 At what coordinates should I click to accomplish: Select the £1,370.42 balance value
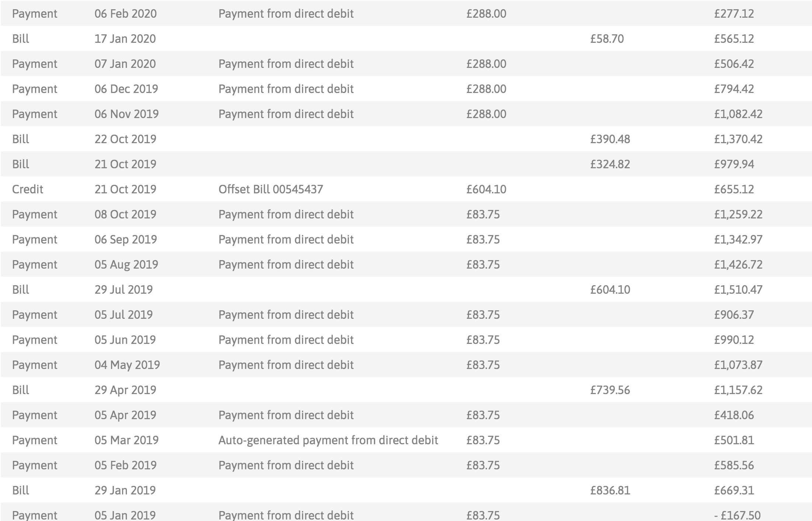(x=738, y=139)
